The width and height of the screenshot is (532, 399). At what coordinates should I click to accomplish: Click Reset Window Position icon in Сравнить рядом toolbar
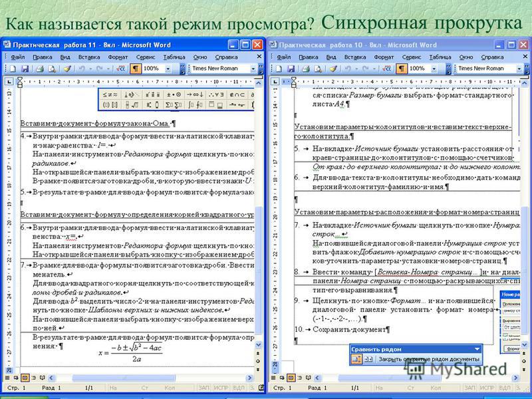pos(368,359)
